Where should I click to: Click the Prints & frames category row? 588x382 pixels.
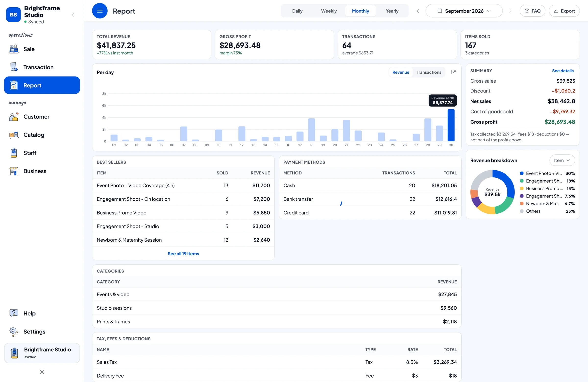tap(277, 321)
